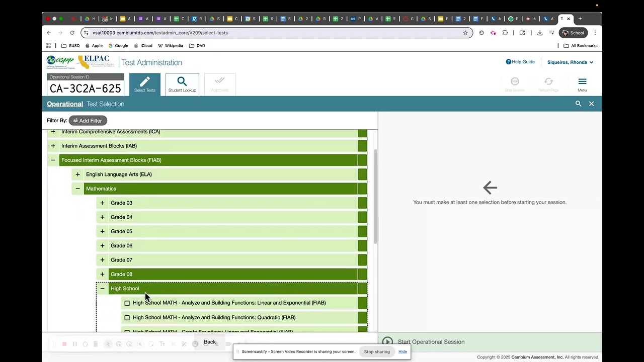Open browser downloads icon
Screen dimensions: 644x362
click(540, 33)
